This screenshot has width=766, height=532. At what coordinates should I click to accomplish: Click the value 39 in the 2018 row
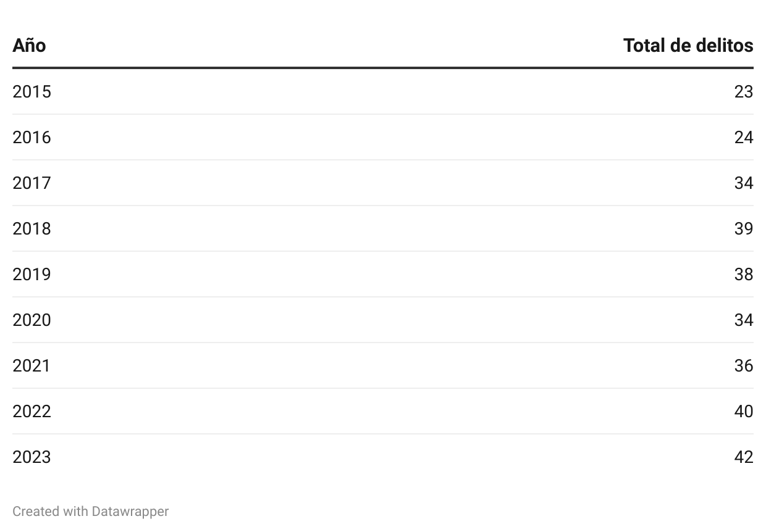pyautogui.click(x=743, y=229)
